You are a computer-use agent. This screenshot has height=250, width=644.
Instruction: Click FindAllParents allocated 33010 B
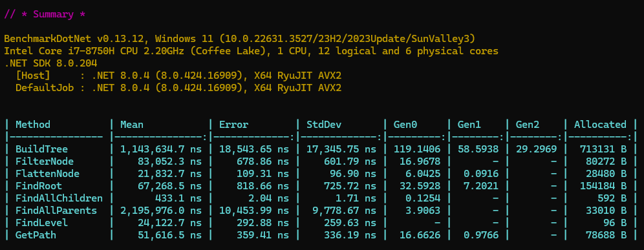[x=606, y=211]
